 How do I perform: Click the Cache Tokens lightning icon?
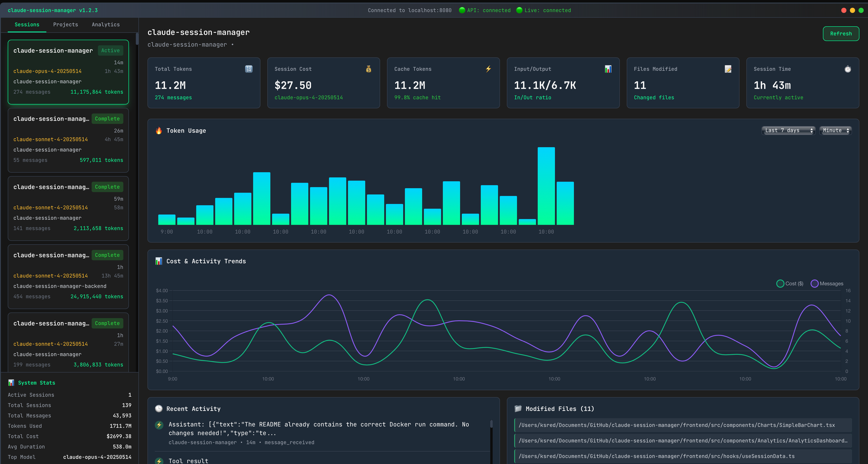tap(488, 69)
